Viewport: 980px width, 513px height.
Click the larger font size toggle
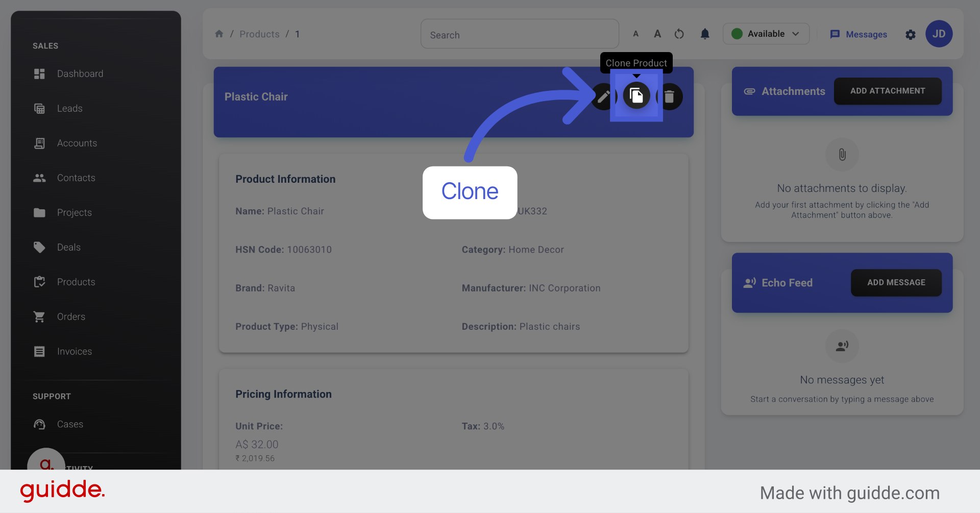[x=657, y=33]
